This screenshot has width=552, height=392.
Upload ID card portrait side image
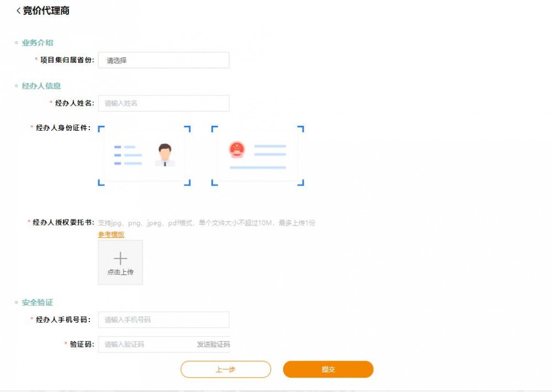[144, 155]
